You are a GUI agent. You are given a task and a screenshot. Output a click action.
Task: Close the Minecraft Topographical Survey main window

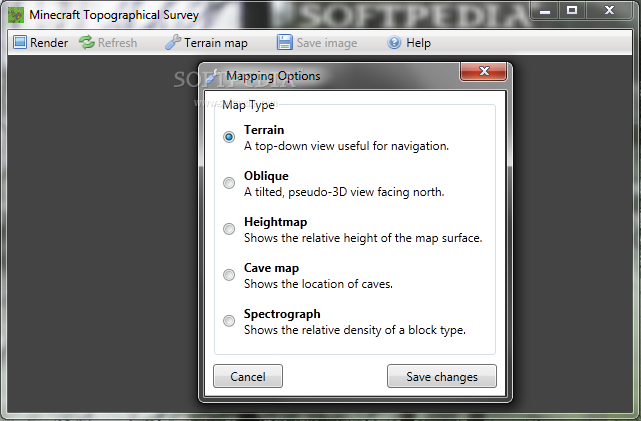[x=610, y=11]
